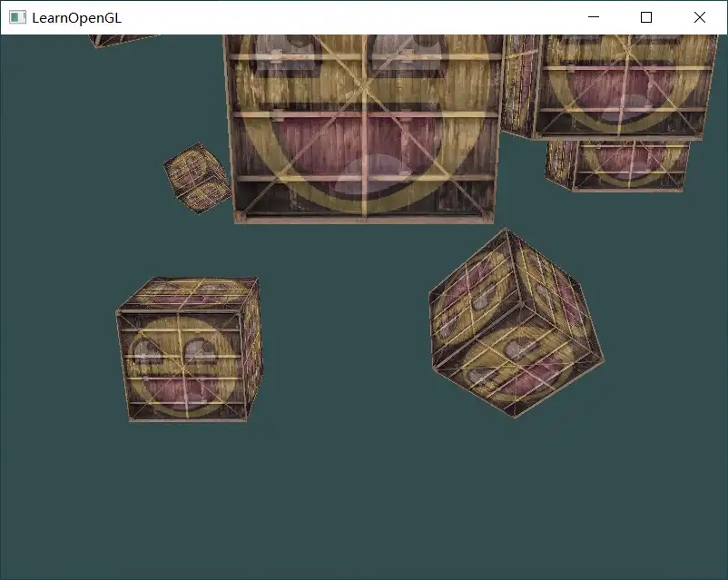
Task: Click the top face of the bottom-left crate
Action: click(186, 293)
